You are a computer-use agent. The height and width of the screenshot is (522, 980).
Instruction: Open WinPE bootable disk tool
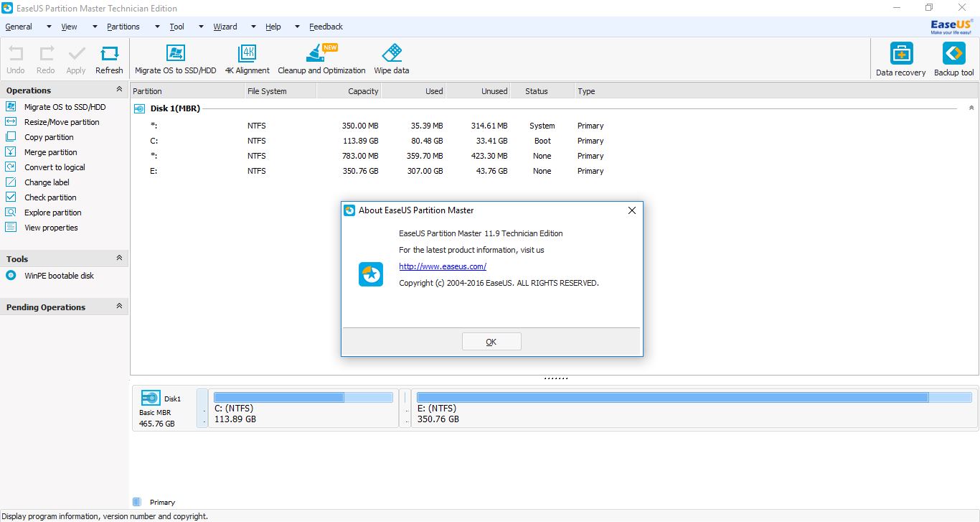coord(59,276)
